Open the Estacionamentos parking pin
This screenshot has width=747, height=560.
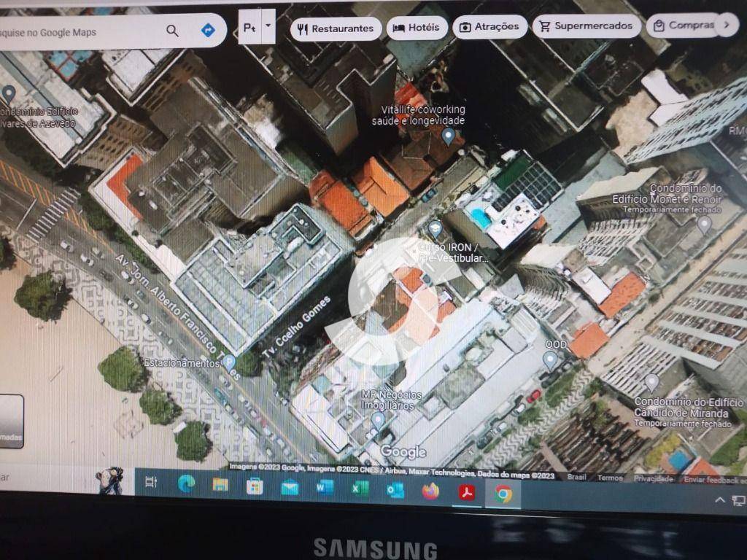(x=229, y=363)
